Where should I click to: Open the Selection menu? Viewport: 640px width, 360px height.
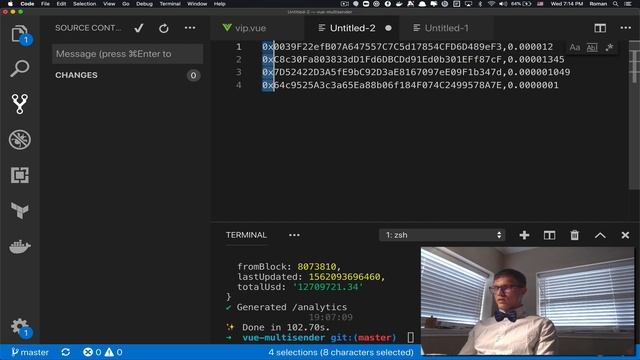pyautogui.click(x=84, y=4)
